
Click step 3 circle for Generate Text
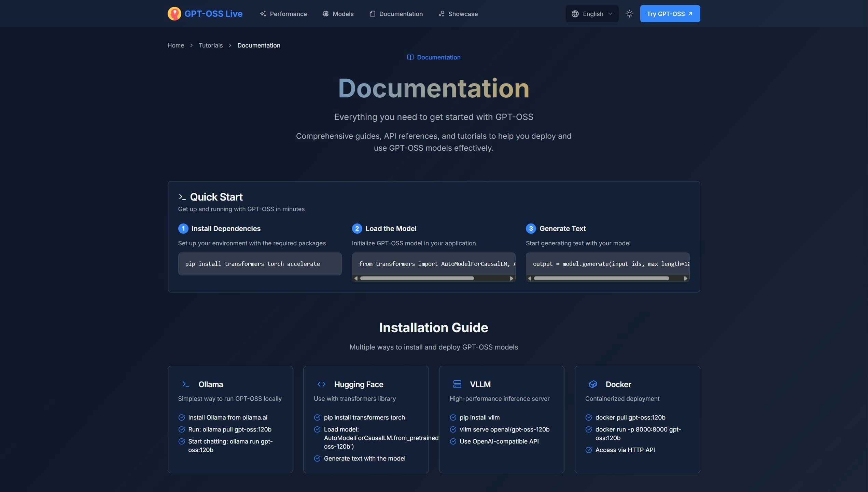coord(531,229)
